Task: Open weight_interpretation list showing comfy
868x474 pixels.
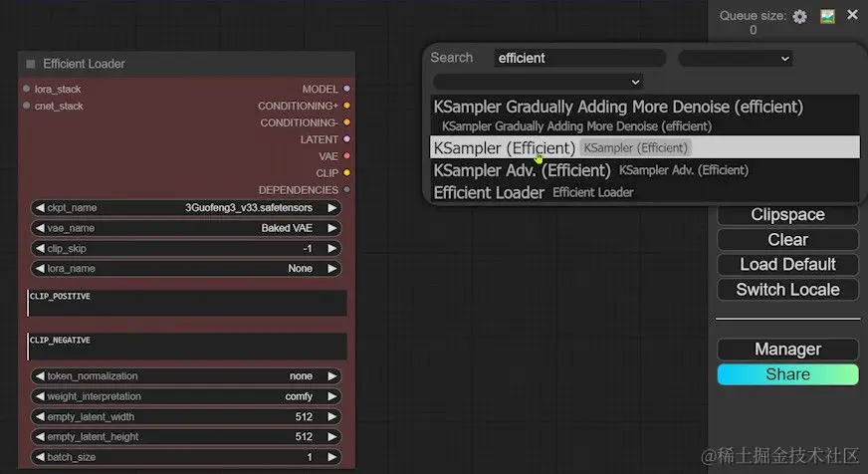Action: click(185, 396)
